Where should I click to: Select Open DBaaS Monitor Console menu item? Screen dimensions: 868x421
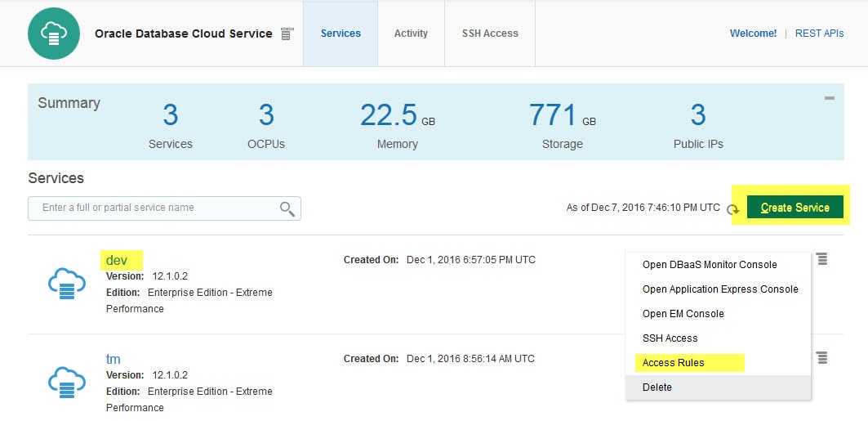point(709,265)
